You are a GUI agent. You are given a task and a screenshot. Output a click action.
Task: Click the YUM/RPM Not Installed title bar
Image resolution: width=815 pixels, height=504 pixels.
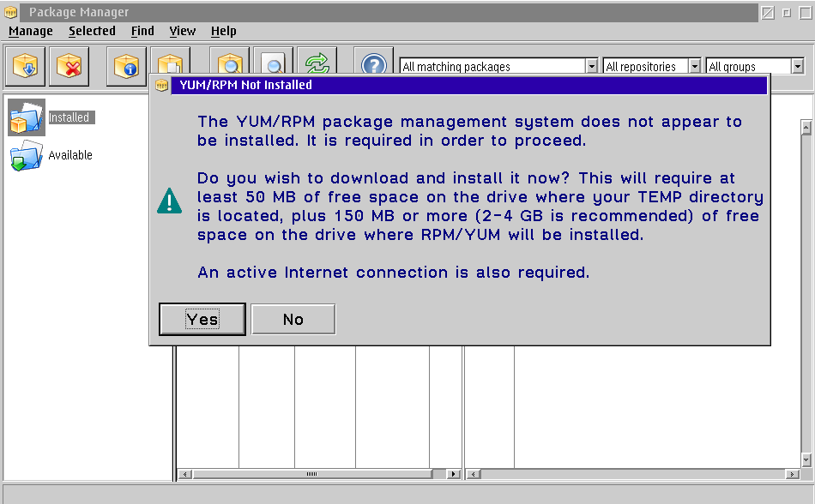point(468,85)
